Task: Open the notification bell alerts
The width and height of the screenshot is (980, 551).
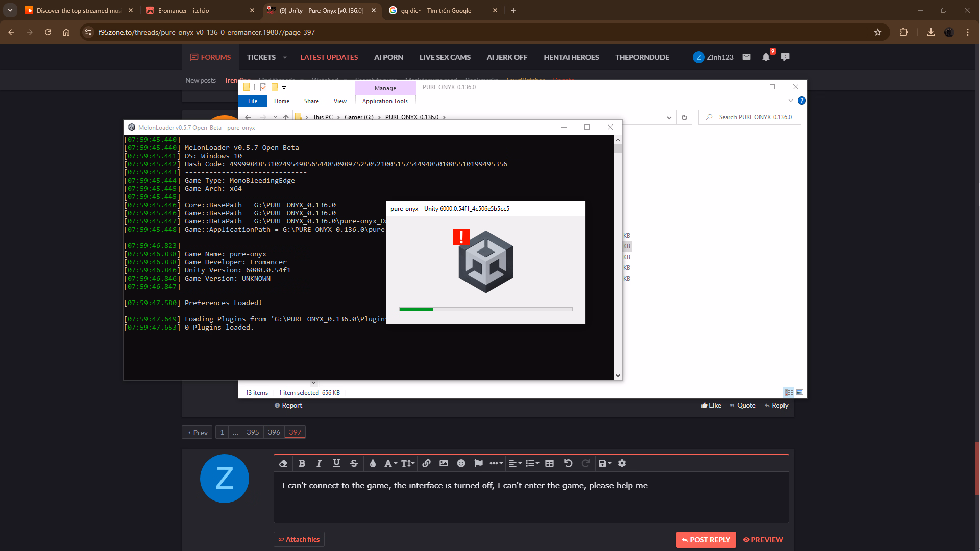Action: click(x=766, y=57)
